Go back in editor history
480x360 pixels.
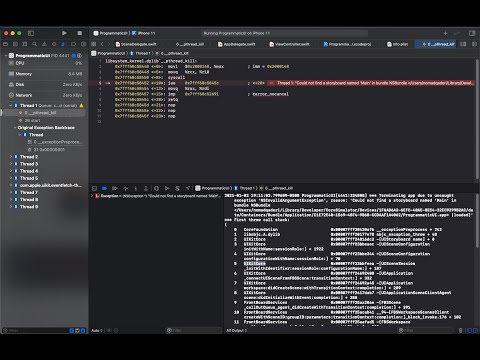point(102,44)
